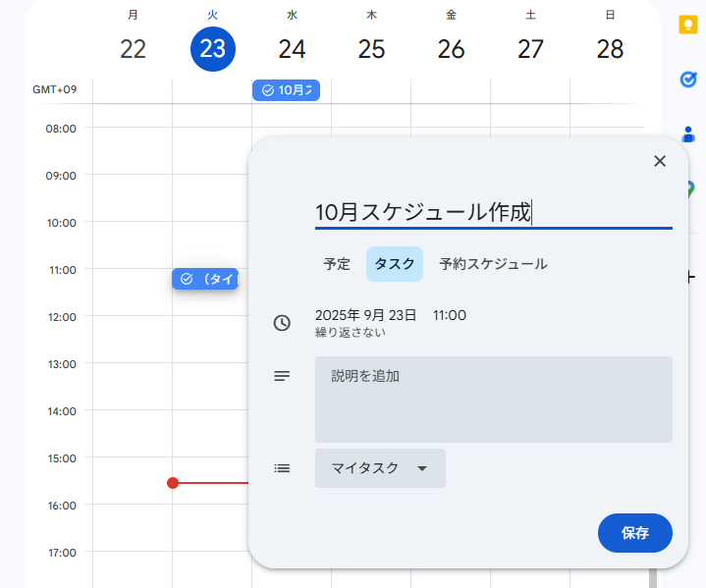Click the task list icon beside マイタスク
Viewport: 706px width, 588px height.
(x=282, y=468)
